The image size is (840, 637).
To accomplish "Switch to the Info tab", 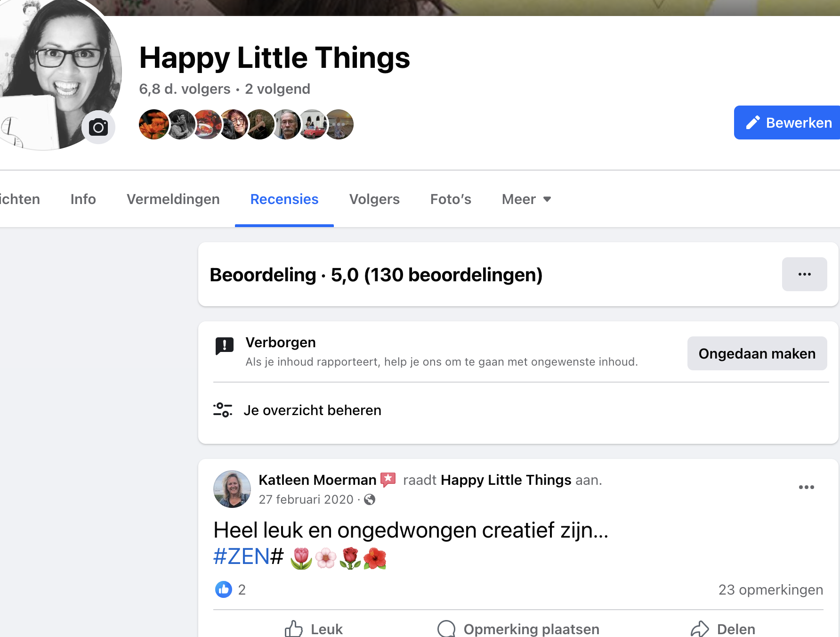I will tap(83, 199).
